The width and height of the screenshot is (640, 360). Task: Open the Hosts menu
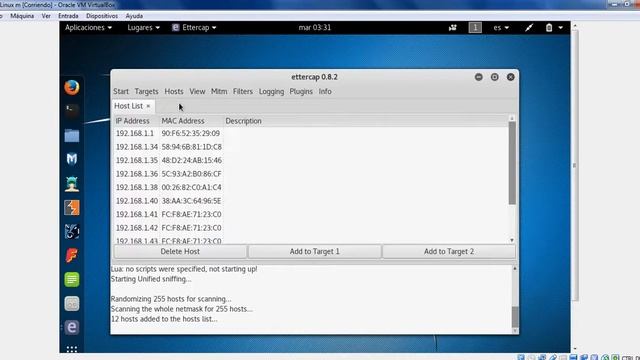click(173, 91)
